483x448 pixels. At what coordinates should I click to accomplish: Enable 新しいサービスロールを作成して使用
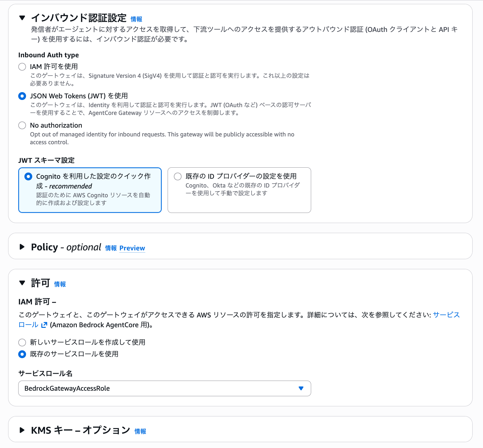(22, 342)
